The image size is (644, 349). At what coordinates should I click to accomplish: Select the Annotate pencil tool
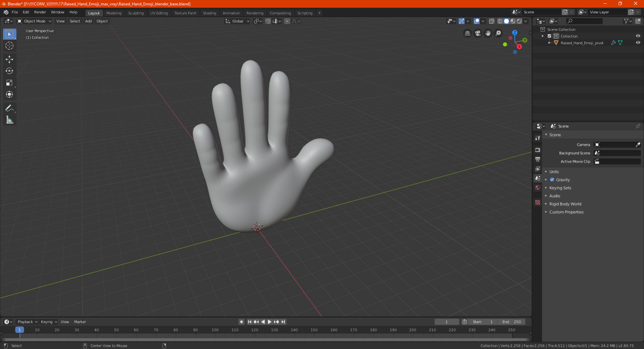pos(9,108)
